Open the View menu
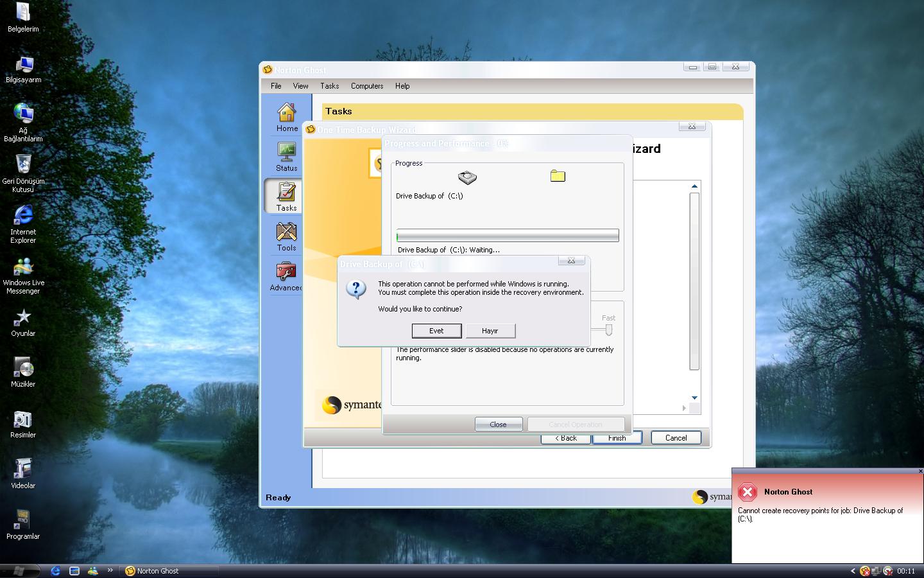924x578 pixels. 300,86
